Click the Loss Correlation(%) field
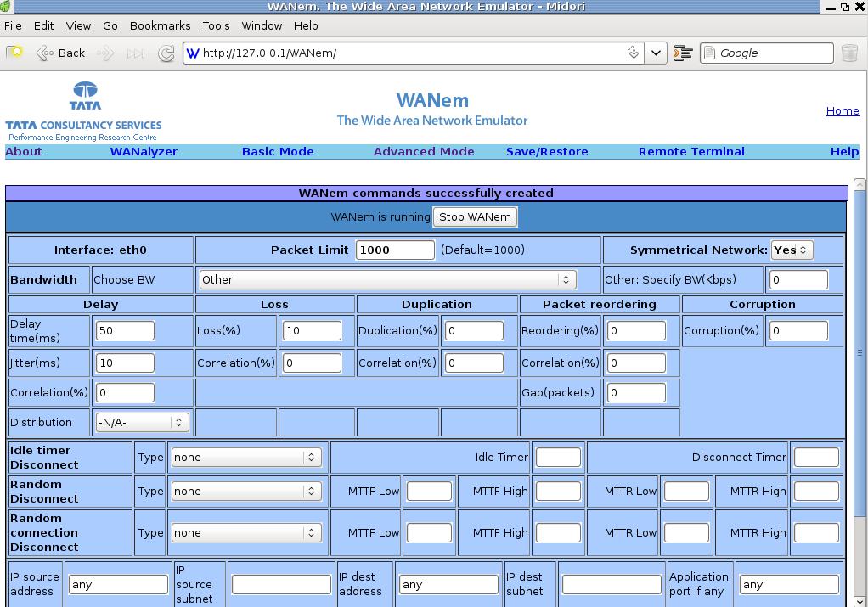 [313, 363]
